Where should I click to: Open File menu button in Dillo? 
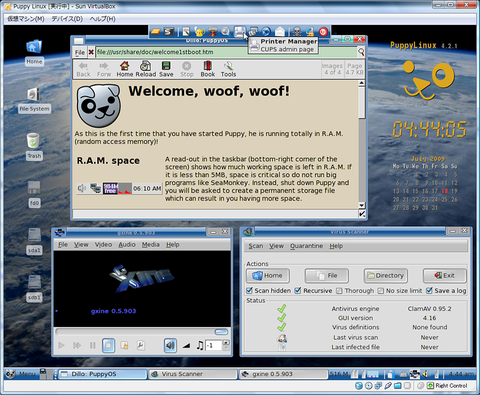coord(80,52)
